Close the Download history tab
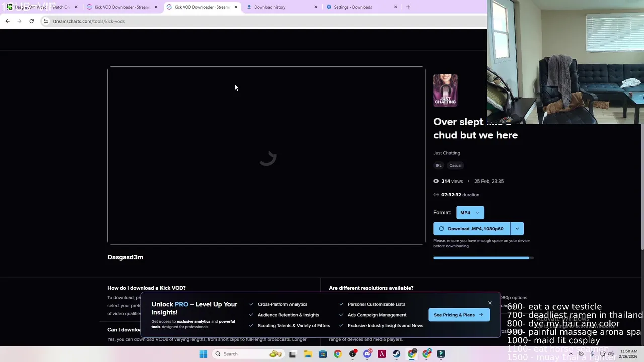Image resolution: width=644 pixels, height=362 pixels. pos(316,7)
